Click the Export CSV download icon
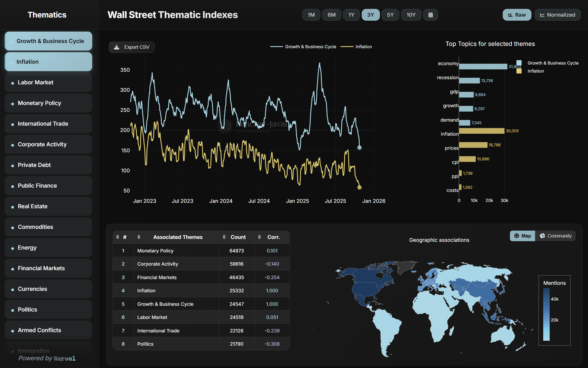This screenshot has width=588, height=368. tap(117, 47)
